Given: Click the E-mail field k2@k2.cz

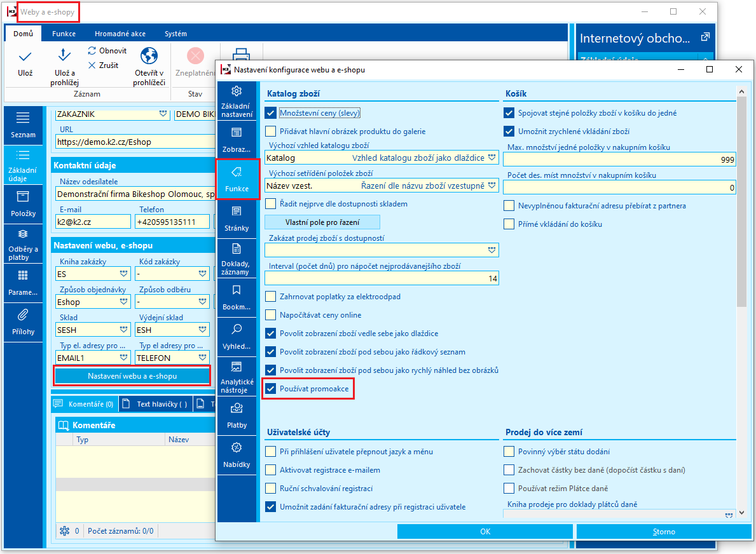Looking at the screenshot, I should pos(93,222).
